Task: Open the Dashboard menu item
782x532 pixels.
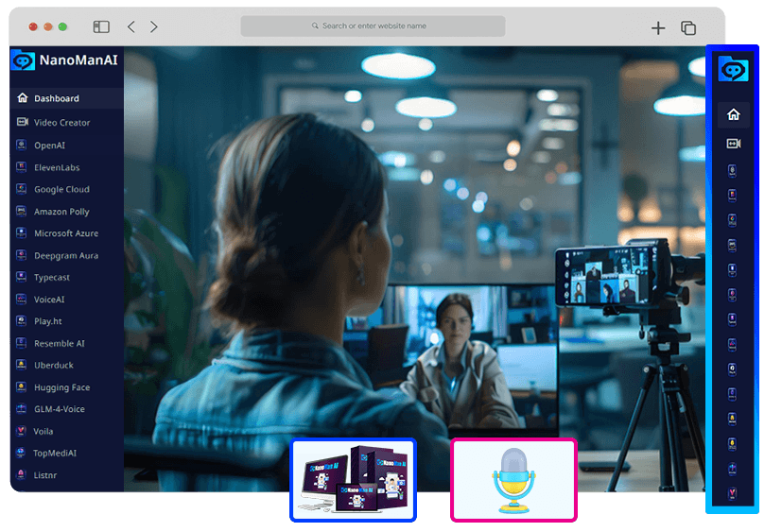Action: click(x=57, y=98)
